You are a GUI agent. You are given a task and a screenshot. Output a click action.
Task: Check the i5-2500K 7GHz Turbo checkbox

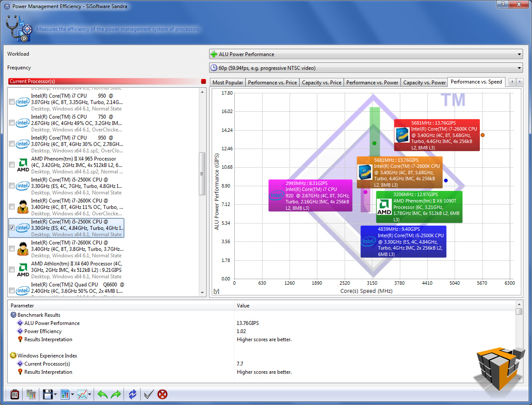[12, 186]
